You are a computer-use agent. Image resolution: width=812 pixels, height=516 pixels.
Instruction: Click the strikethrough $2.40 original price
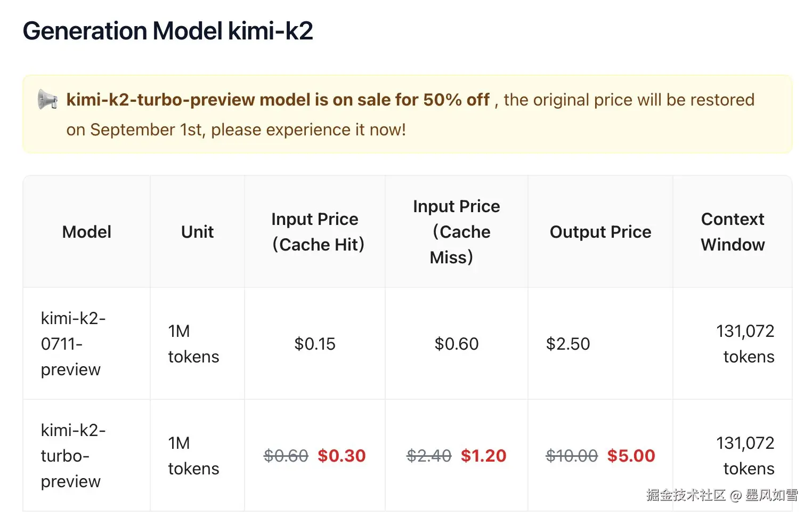tap(429, 456)
